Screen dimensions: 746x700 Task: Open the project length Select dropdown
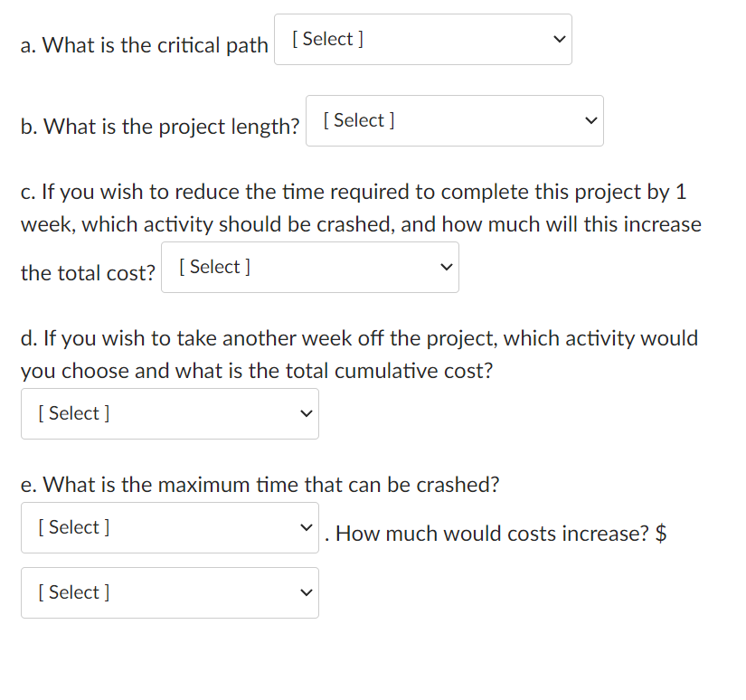point(454,120)
